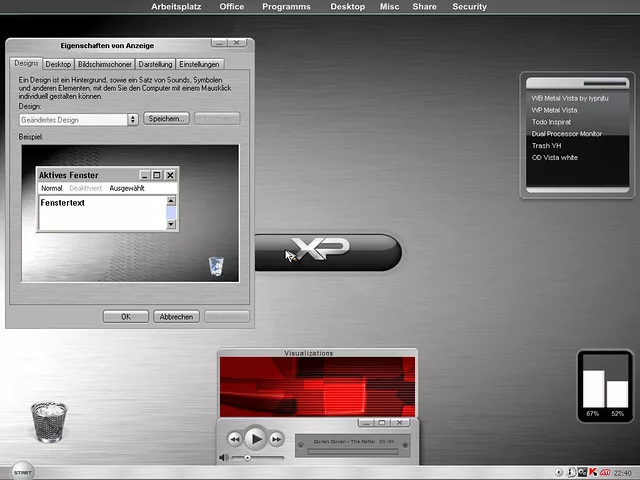Select 'Dual Processor Monitor' entry
This screenshot has width=640, height=480.
coord(567,134)
